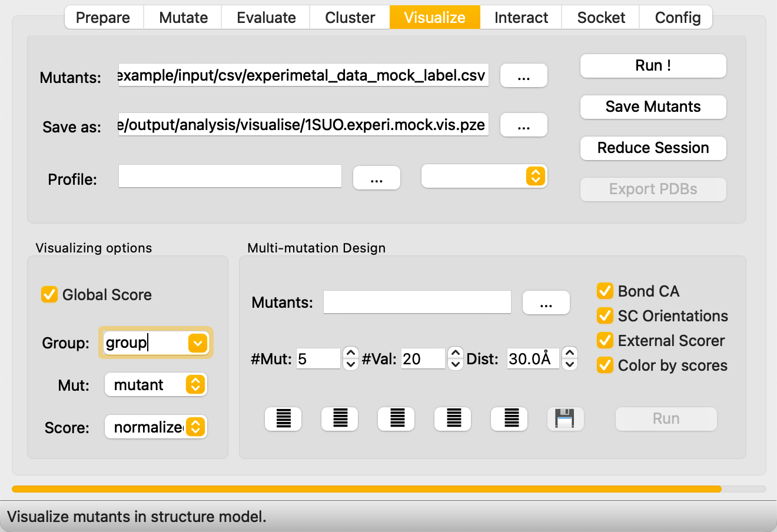Click the status text 'Visualize mutants in structure model.'
This screenshot has width=777, height=532.
pyautogui.click(x=137, y=517)
